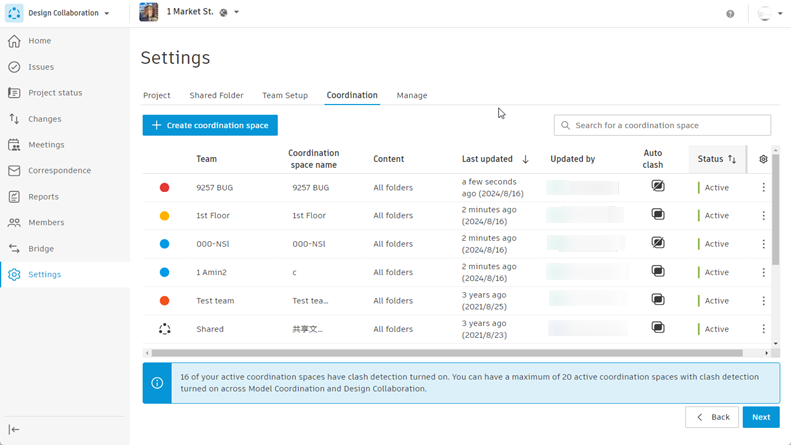Screen dimensions: 791x445
Task: Open table column settings gear
Action: (x=764, y=159)
